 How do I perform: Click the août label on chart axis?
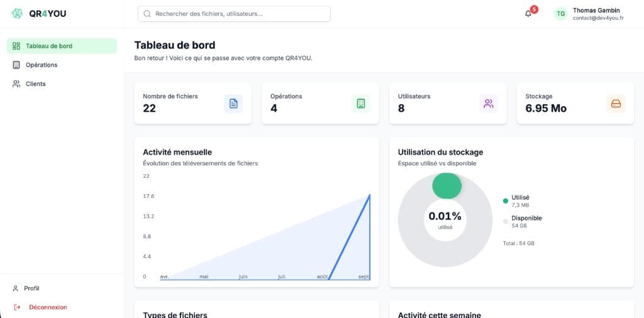coord(323,277)
